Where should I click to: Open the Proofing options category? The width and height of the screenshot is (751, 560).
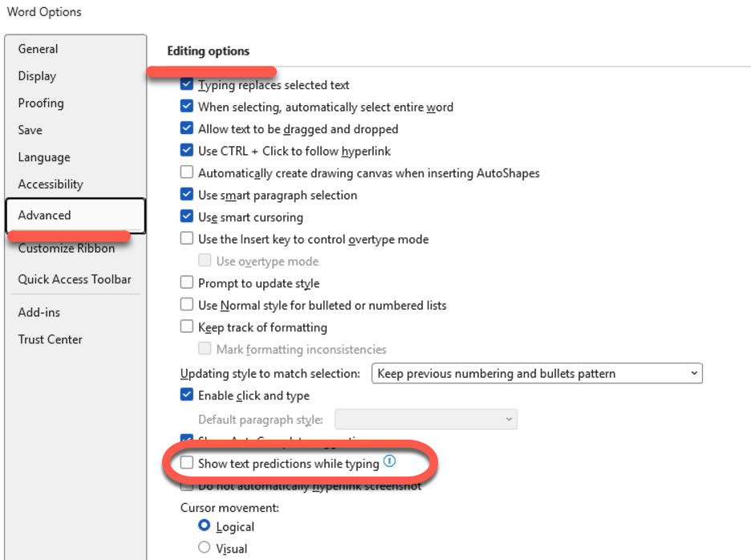(41, 103)
